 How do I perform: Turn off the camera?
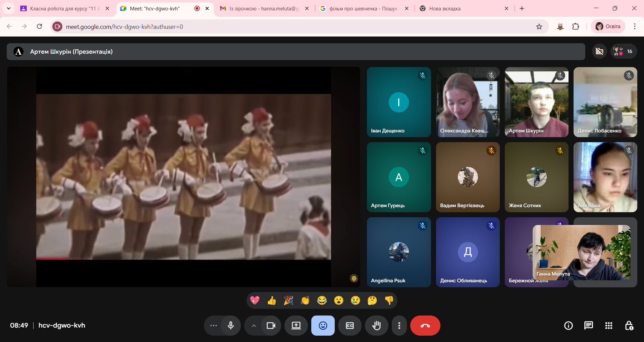click(271, 326)
